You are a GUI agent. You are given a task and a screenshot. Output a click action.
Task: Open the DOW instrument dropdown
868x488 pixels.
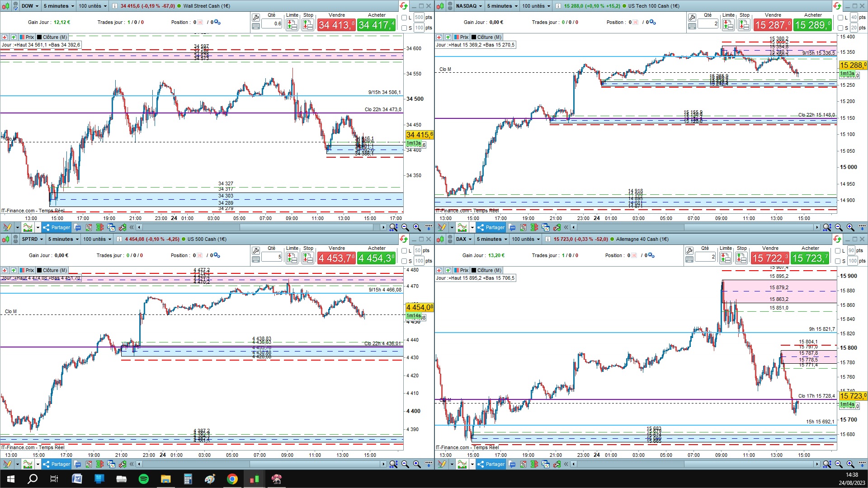click(x=30, y=6)
